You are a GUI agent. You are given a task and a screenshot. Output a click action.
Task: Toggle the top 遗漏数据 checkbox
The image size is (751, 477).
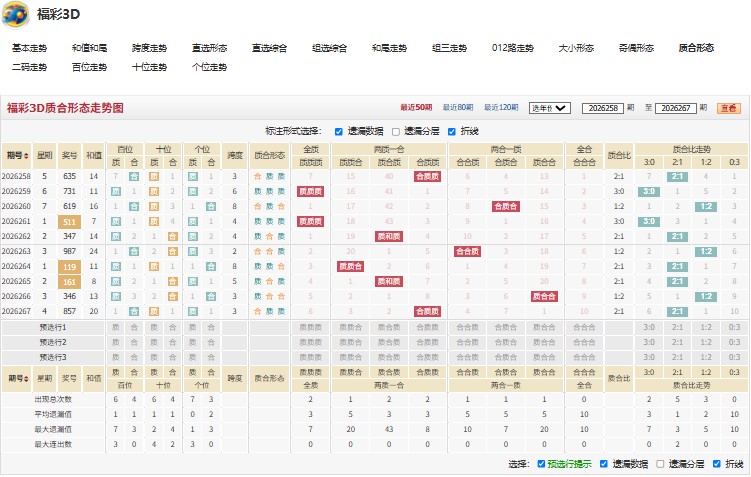[x=339, y=132]
